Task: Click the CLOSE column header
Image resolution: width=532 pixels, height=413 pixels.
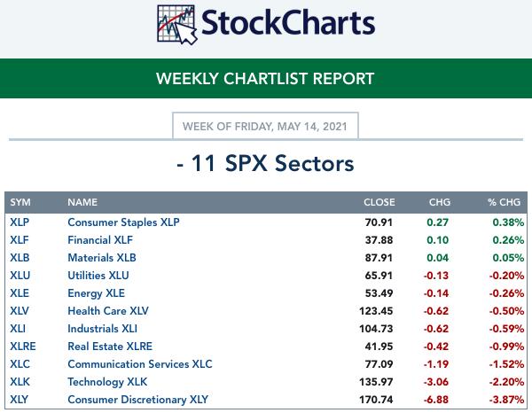Action: (379, 202)
